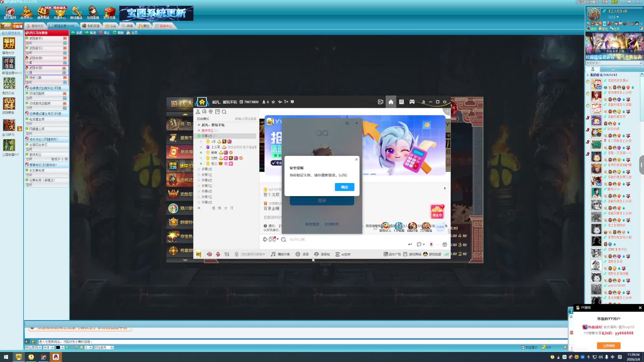
Task: Toggle bold text formatting in chat bar
Action: pos(67,348)
